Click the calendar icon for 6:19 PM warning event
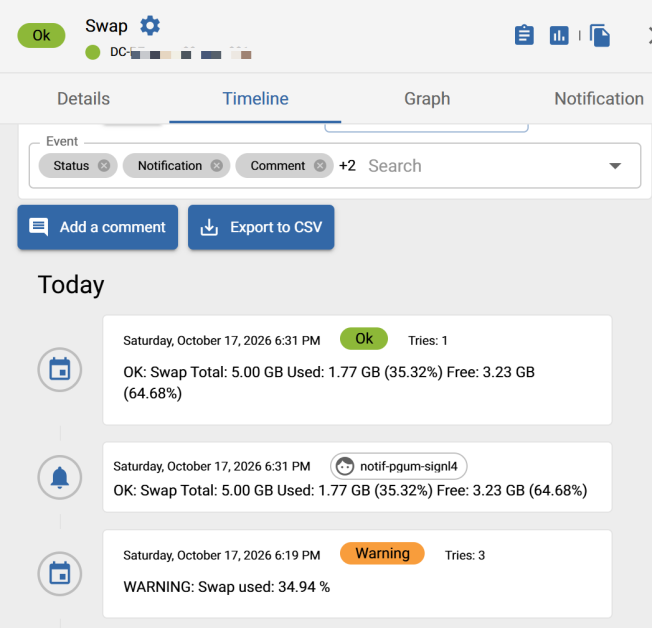The image size is (652, 628). (60, 574)
